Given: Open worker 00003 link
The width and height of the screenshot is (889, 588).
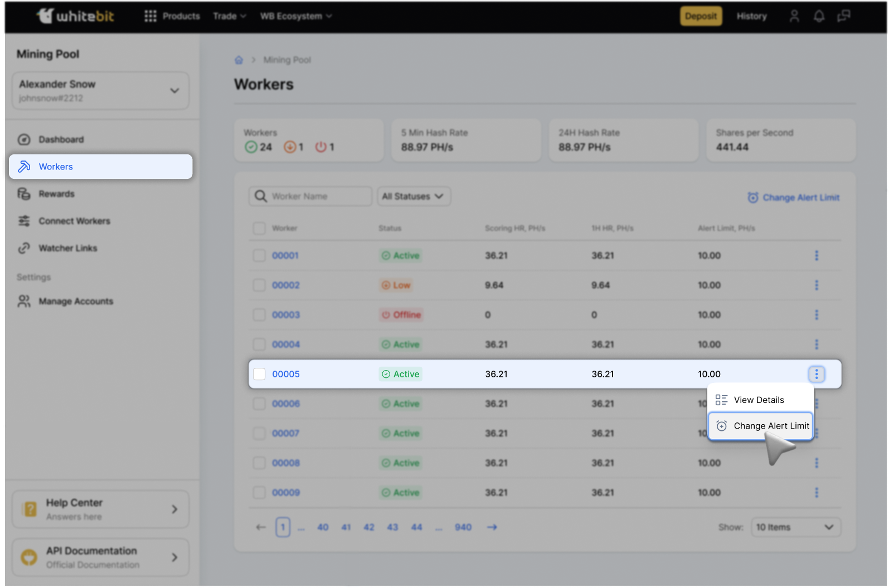Looking at the screenshot, I should click(x=285, y=315).
